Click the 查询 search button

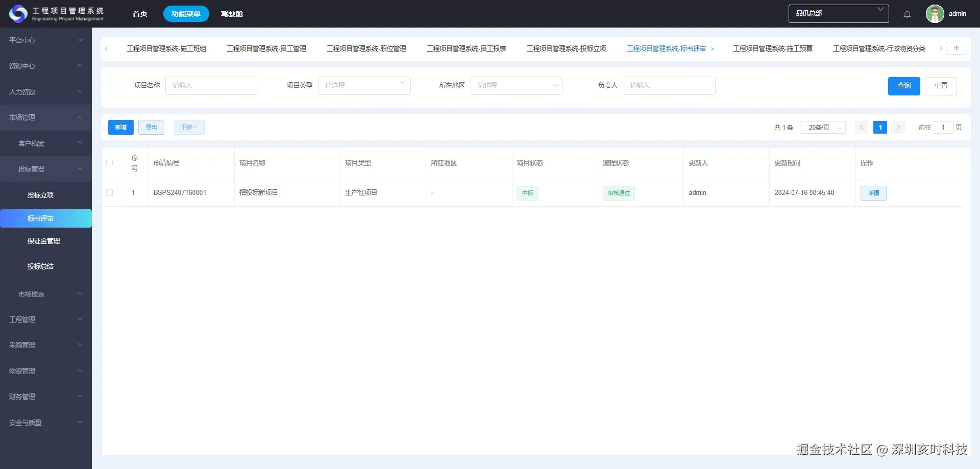point(904,86)
